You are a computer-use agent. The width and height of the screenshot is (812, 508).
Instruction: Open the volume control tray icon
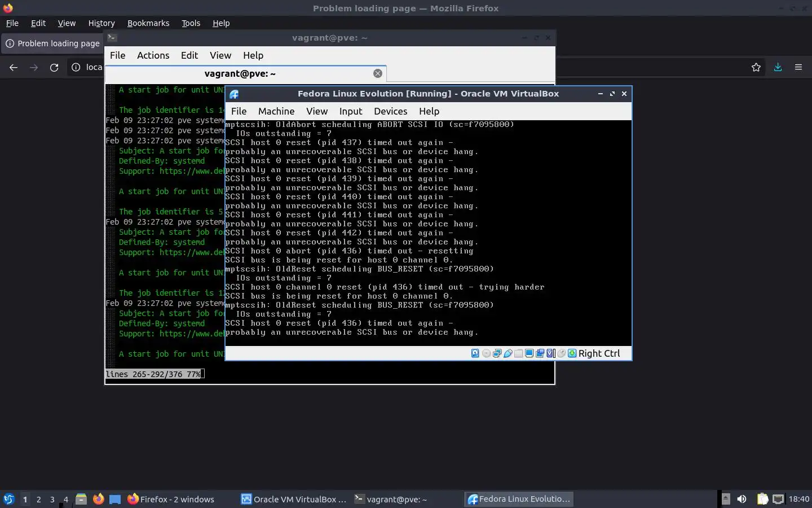coord(742,499)
